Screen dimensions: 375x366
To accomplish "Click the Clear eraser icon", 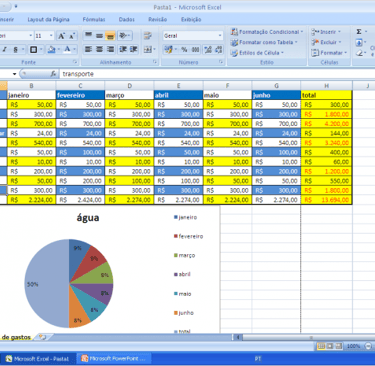I will tap(359, 53).
